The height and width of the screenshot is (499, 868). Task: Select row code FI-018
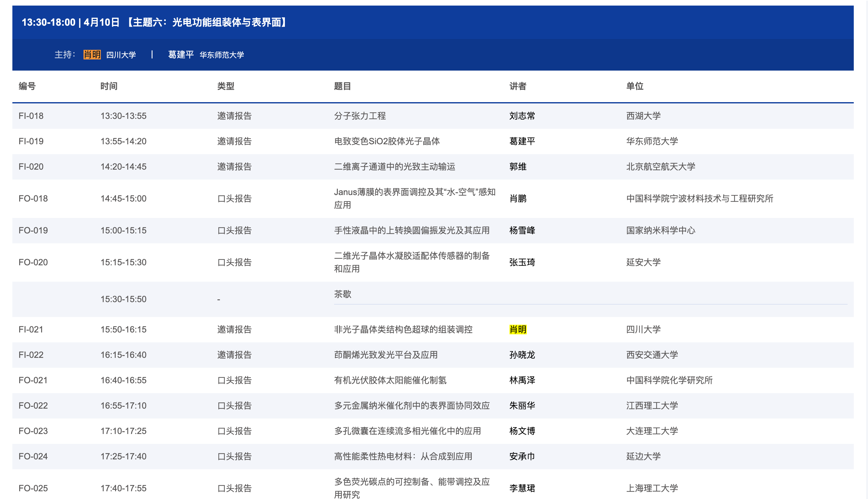click(31, 116)
